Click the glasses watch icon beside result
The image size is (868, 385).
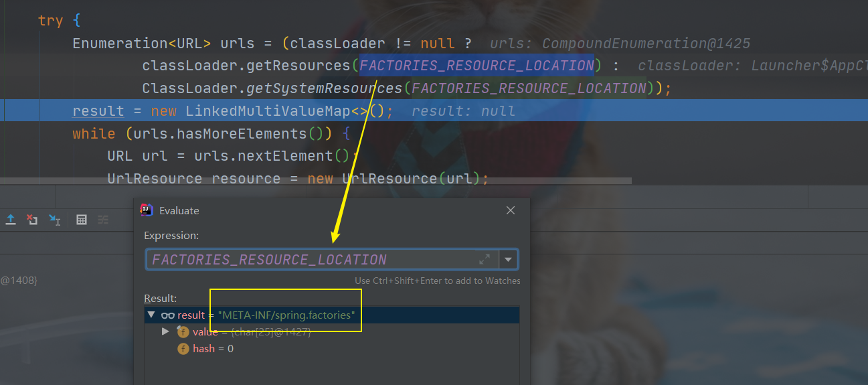click(167, 315)
